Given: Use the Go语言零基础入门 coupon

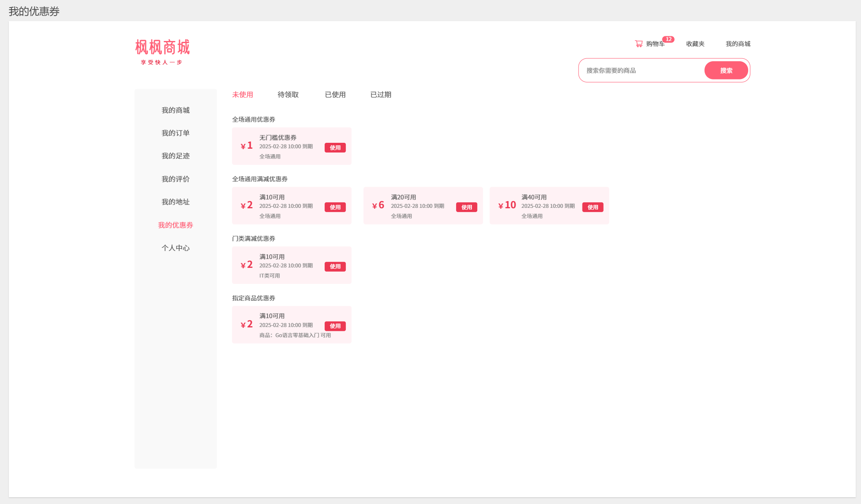Looking at the screenshot, I should pos(335,326).
